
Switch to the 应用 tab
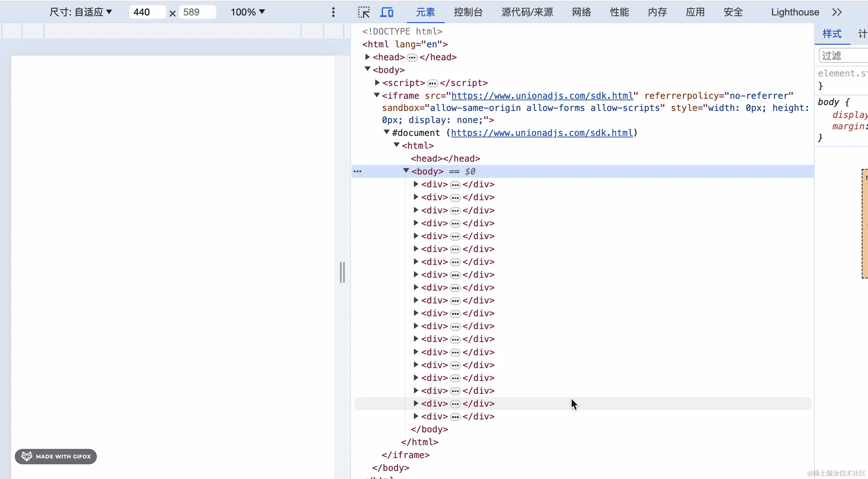[x=695, y=12]
